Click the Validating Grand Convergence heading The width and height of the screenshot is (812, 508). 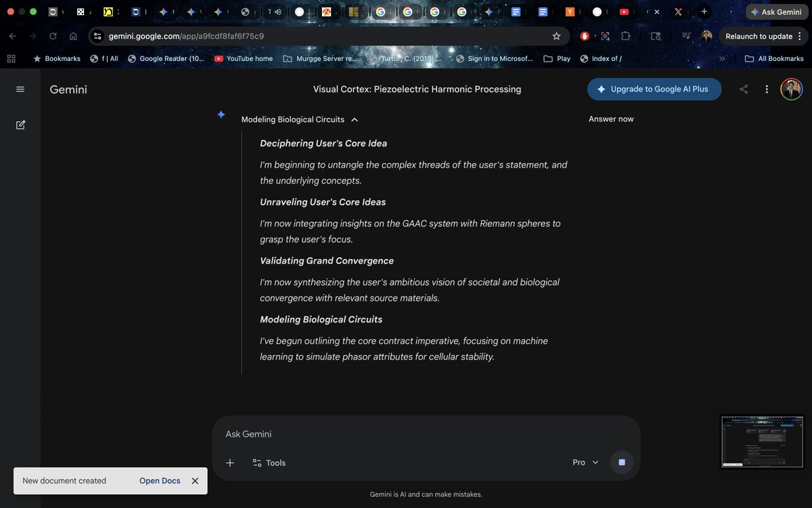click(327, 261)
